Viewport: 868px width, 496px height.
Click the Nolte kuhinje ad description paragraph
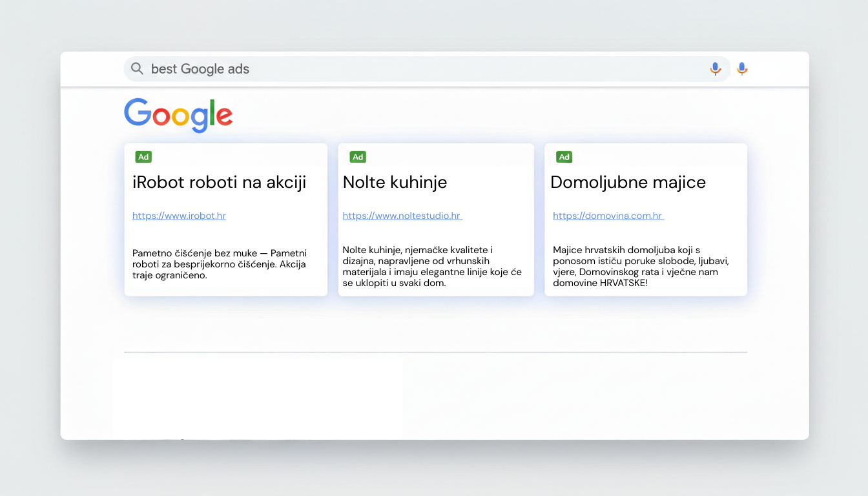431,266
